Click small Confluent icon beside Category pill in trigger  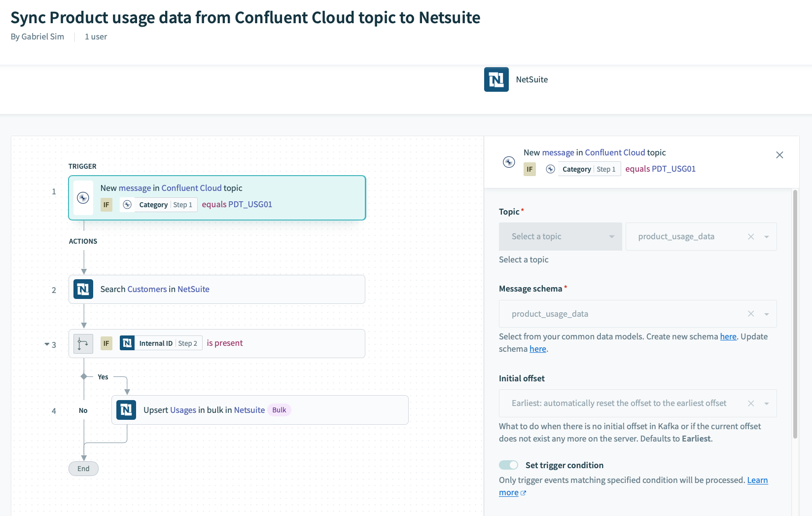pos(127,205)
